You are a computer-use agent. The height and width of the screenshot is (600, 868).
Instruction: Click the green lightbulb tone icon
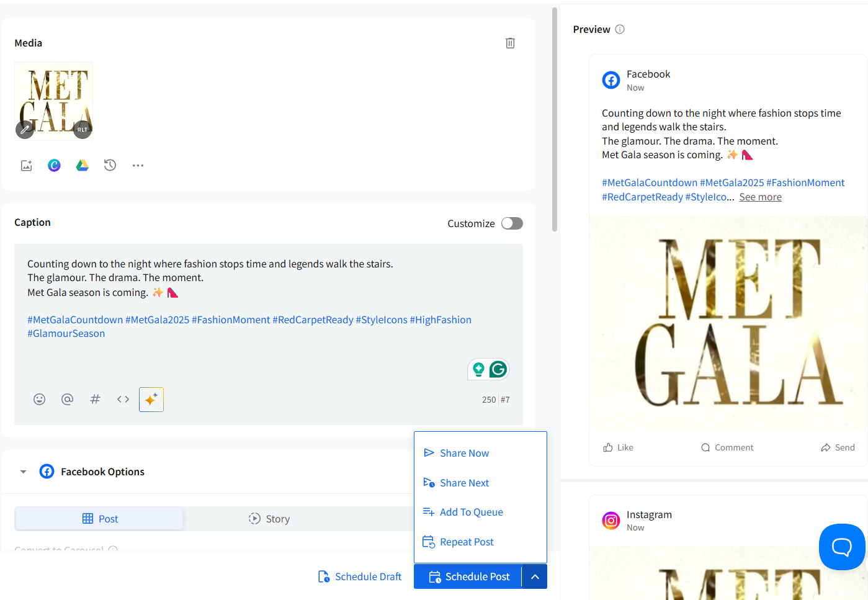[x=478, y=369]
